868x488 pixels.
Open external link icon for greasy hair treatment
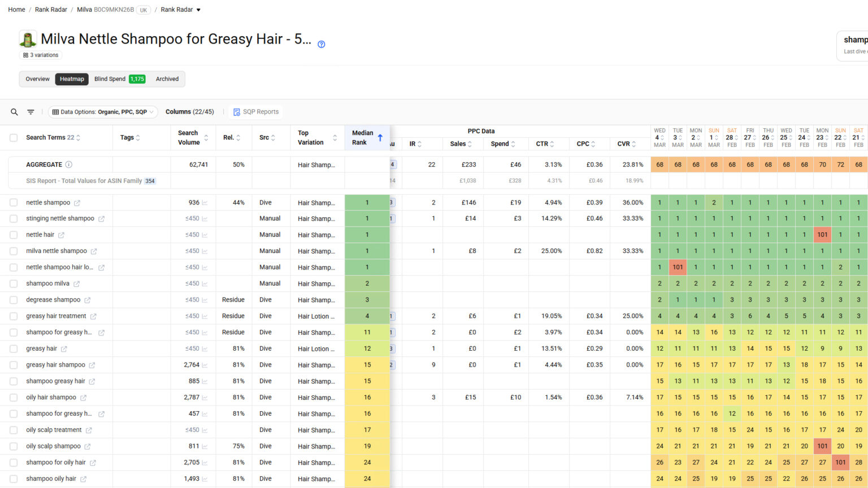coord(93,316)
